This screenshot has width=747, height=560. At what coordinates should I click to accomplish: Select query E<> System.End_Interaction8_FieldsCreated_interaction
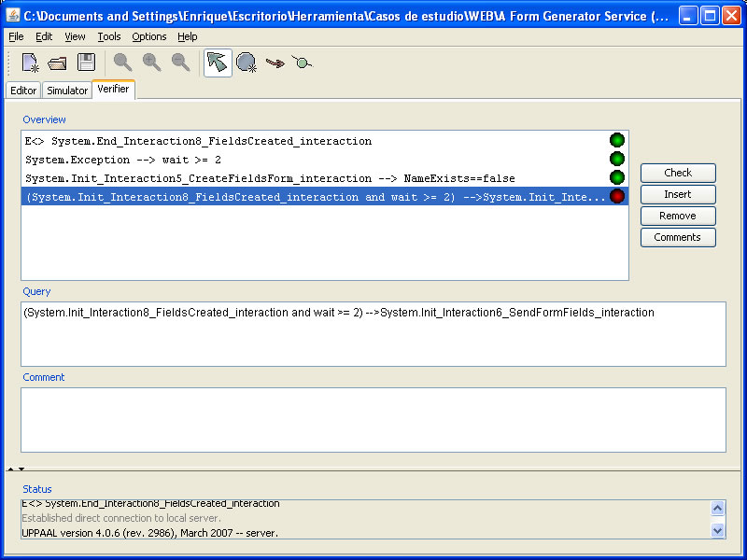[x=325, y=141]
